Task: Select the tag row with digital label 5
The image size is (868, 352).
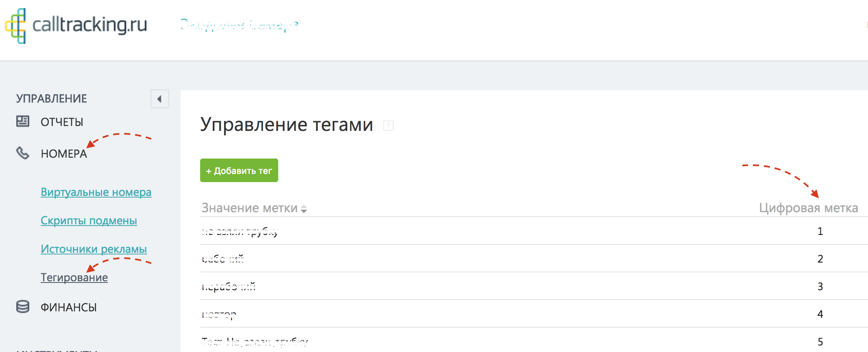Action: coord(534,341)
